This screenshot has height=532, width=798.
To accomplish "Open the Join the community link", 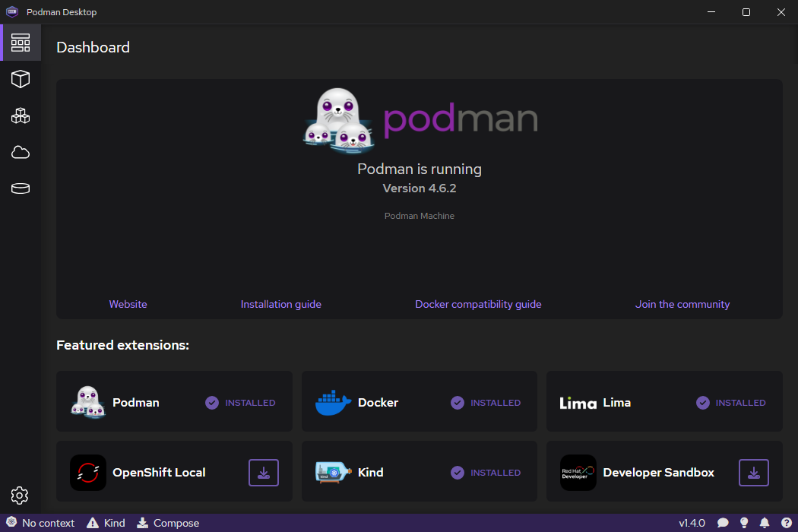I will click(x=682, y=305).
